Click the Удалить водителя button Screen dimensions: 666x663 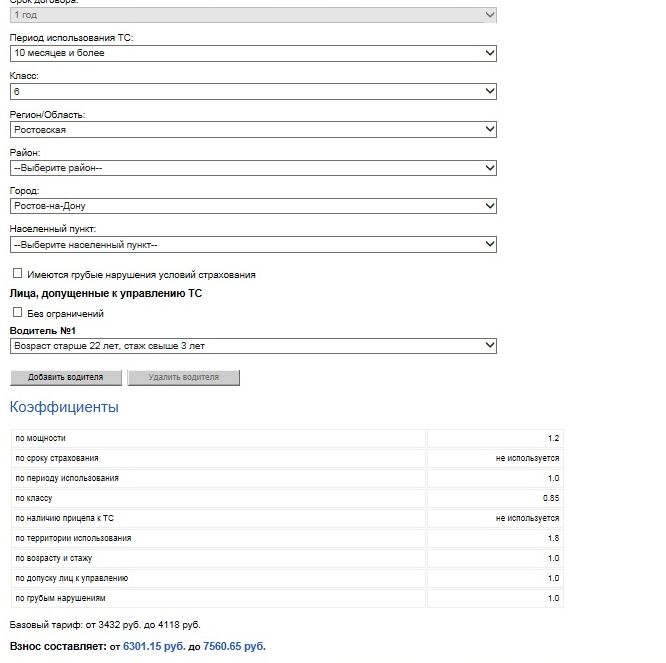point(183,377)
